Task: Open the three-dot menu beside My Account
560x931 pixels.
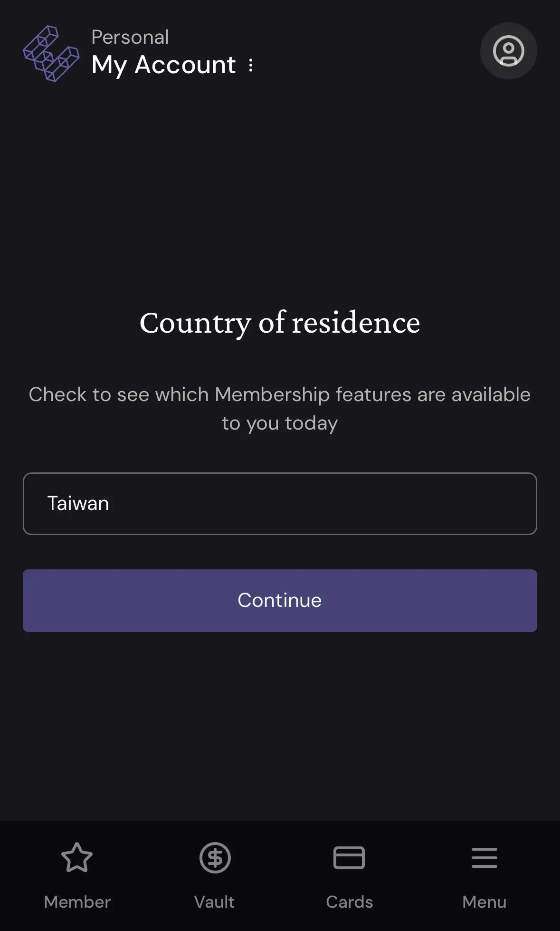Action: 251,65
